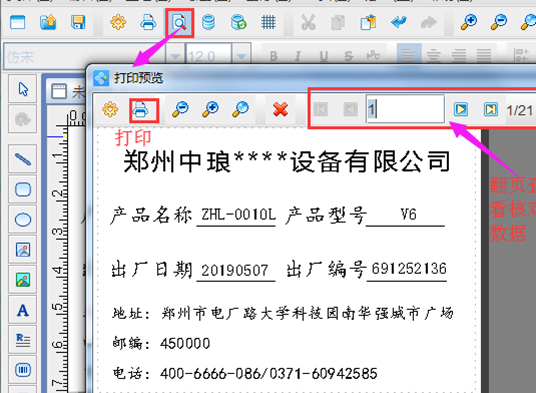Open the database settings icon
The image size is (536, 393).
point(208,23)
